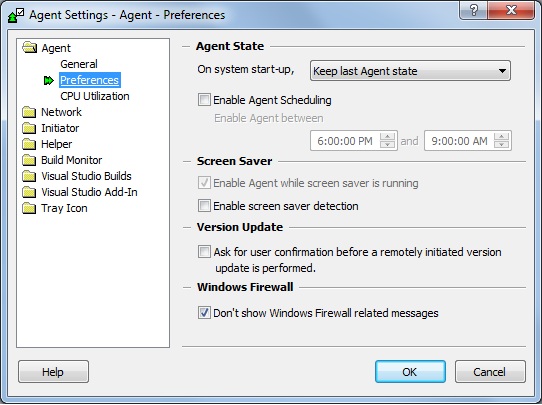
Task: Increase the 6:00:00 PM start time spinner
Action: (x=387, y=136)
